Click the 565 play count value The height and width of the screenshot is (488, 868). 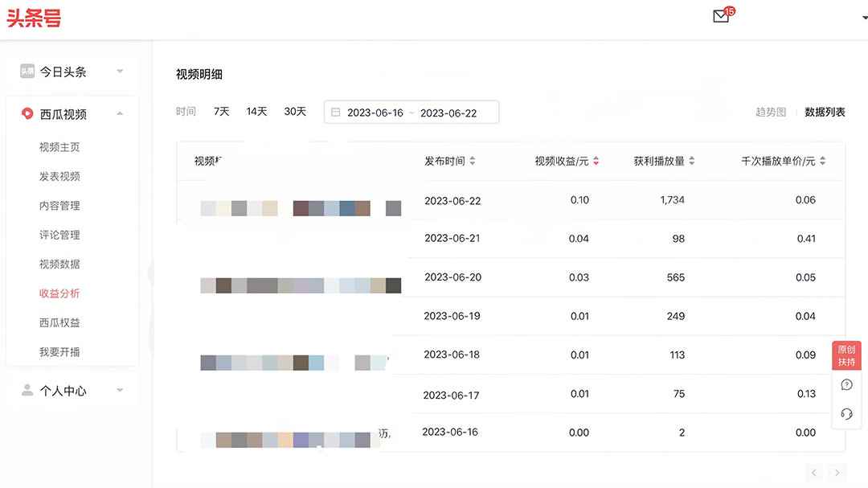click(675, 277)
